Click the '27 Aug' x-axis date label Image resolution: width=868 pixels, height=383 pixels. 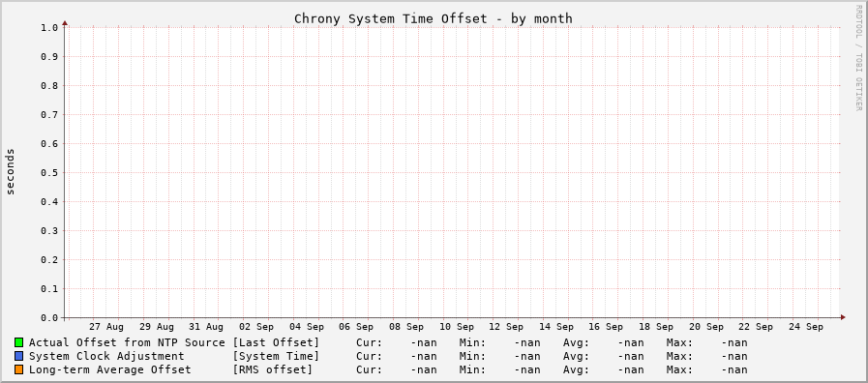click(x=106, y=327)
